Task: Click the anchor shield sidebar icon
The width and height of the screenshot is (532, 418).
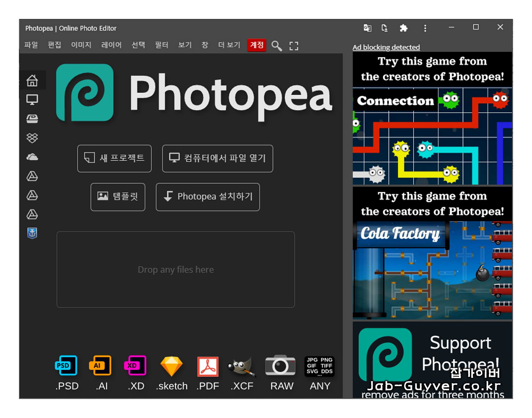Action: pyautogui.click(x=32, y=233)
